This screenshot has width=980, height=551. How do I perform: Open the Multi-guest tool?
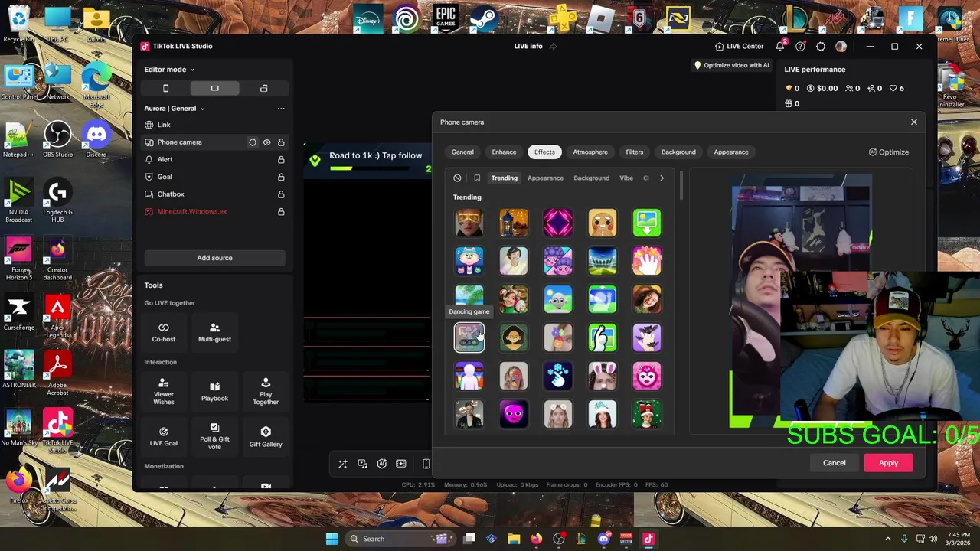point(214,333)
